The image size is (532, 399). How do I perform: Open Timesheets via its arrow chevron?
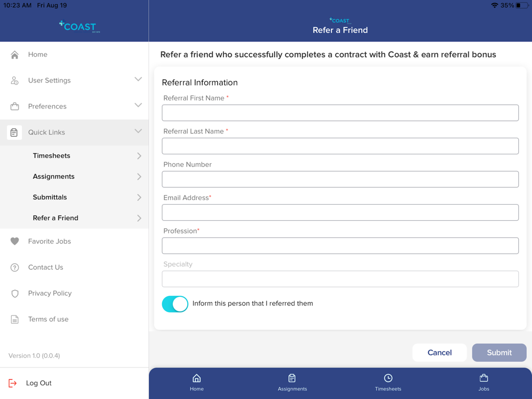139,156
